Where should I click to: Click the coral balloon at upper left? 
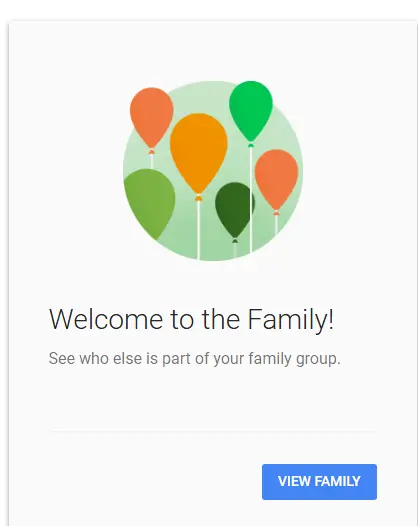152,117
